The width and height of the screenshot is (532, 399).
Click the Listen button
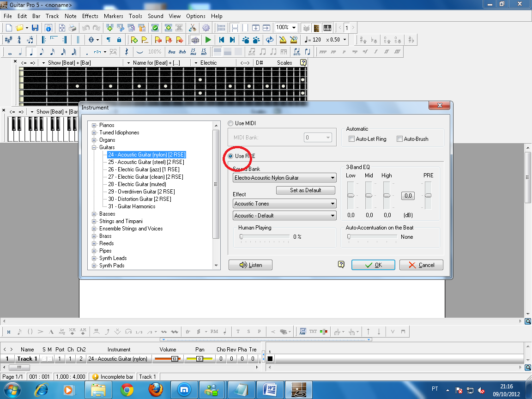point(250,265)
